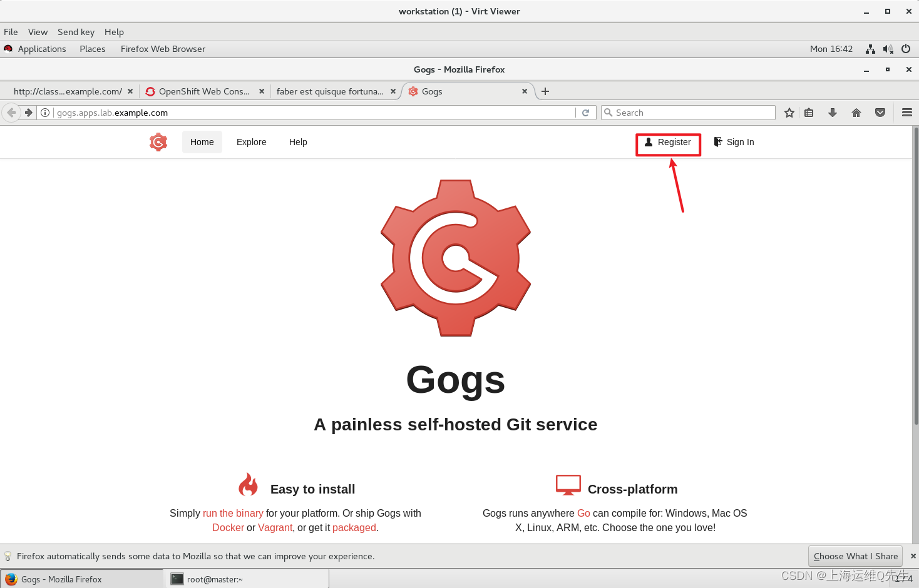This screenshot has width=919, height=588.
Task: Follow the Vagrant link
Action: (275, 527)
